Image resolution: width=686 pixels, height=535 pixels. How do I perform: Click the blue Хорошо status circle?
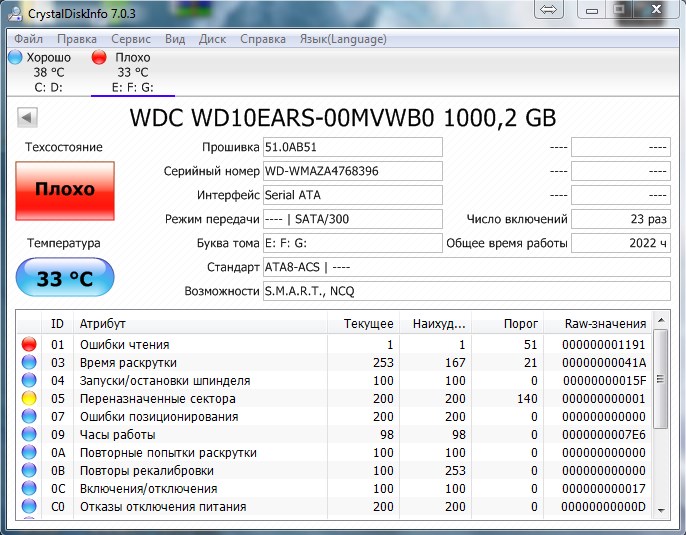[15, 57]
